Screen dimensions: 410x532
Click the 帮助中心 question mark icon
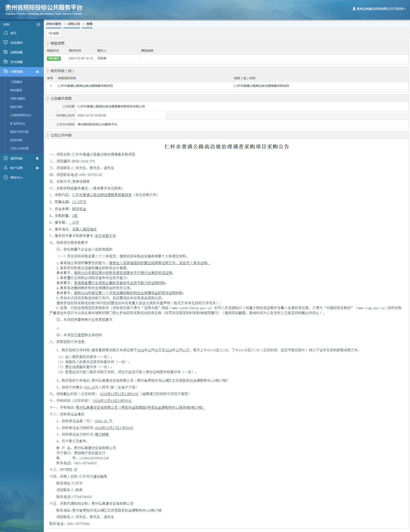[x=5, y=177]
